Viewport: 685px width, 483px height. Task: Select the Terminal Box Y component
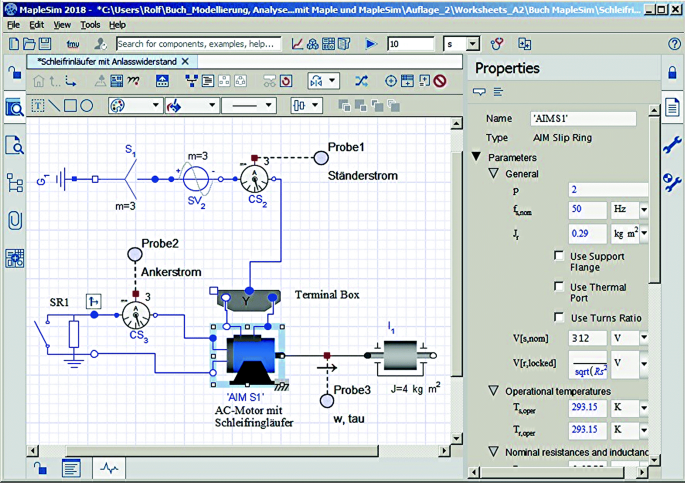click(249, 300)
